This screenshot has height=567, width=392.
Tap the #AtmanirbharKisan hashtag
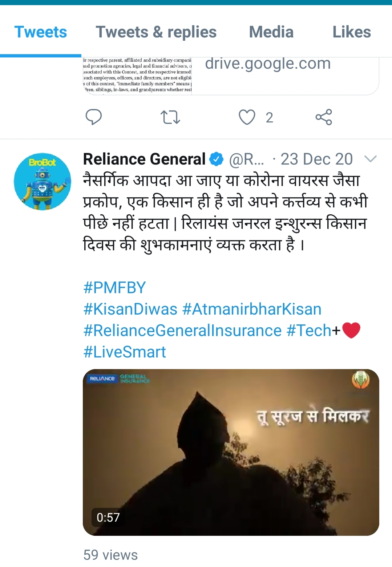[x=252, y=309]
